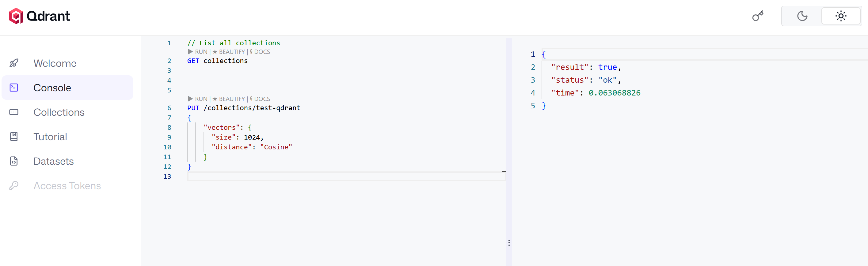Go to Collections page
868x266 pixels.
(67, 112)
